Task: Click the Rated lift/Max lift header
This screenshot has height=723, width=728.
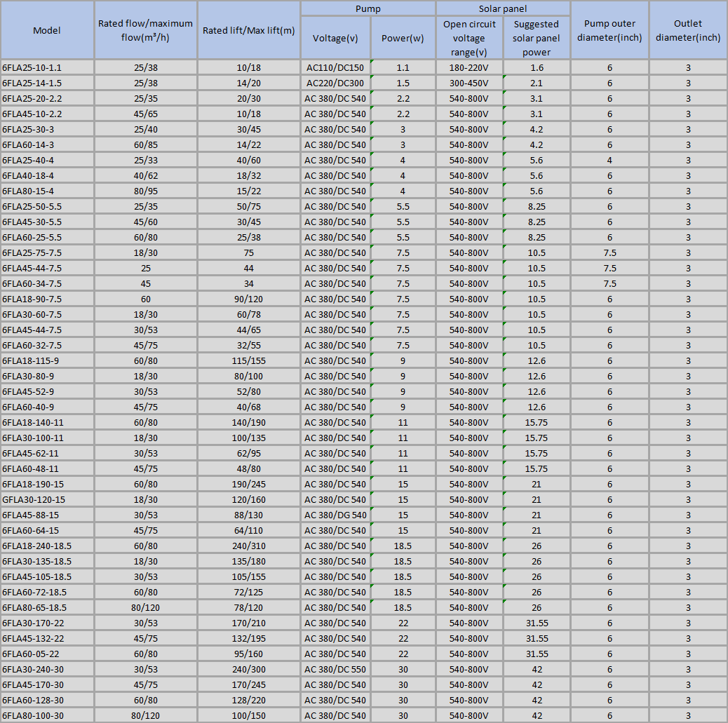Action: pyautogui.click(x=249, y=30)
